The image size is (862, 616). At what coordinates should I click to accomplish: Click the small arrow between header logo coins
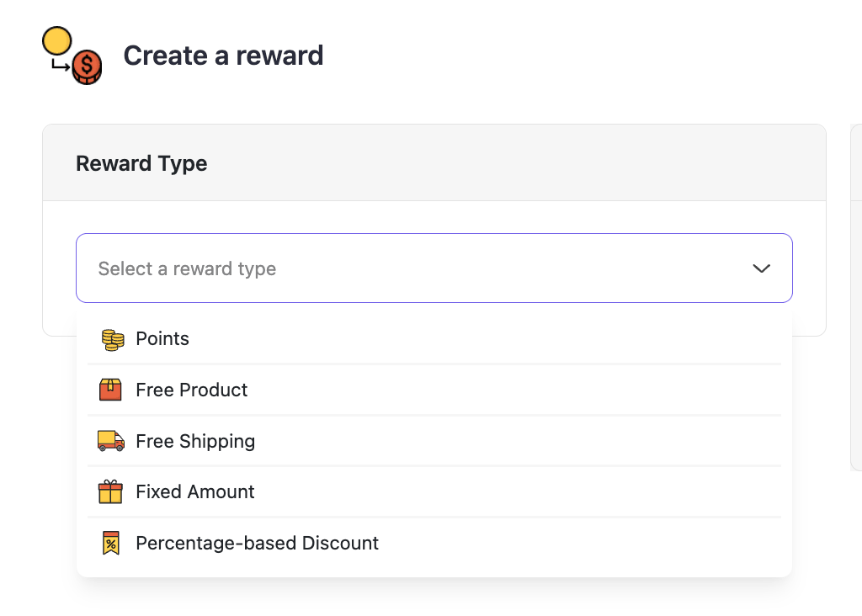[61, 65]
